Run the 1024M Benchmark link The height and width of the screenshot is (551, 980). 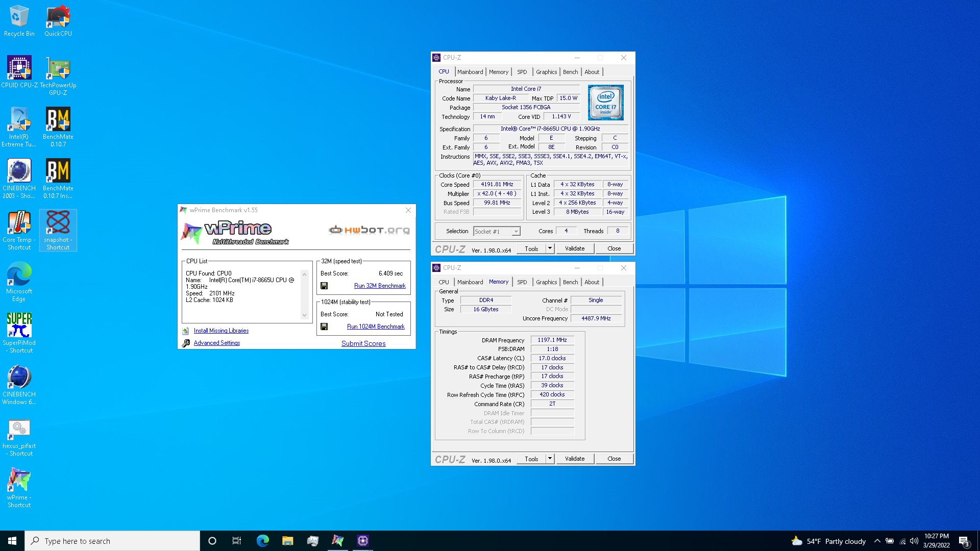click(376, 327)
